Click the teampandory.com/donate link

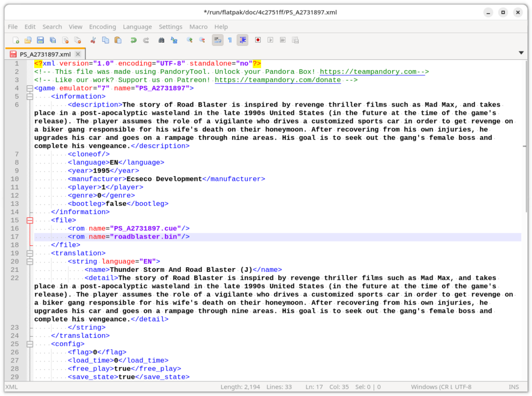coord(277,80)
